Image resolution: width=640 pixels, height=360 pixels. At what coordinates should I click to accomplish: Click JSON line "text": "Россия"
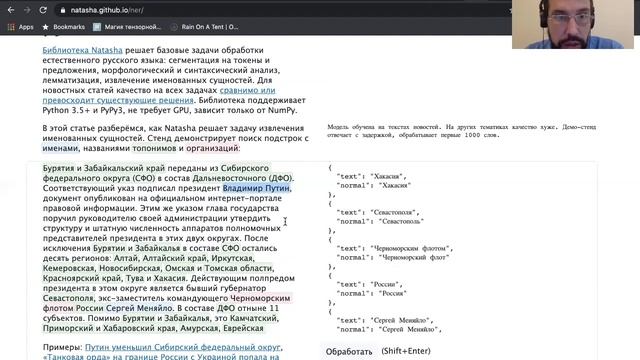(x=369, y=284)
